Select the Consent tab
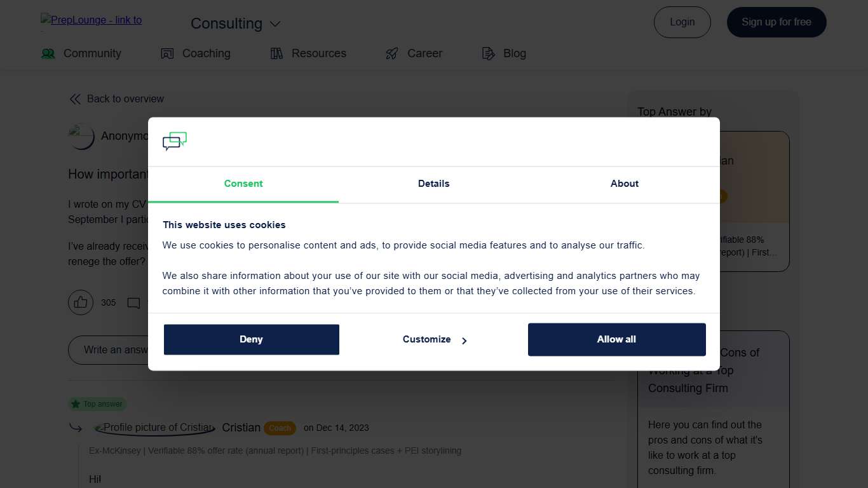Screen dimensions: 868x488 [243, 184]
